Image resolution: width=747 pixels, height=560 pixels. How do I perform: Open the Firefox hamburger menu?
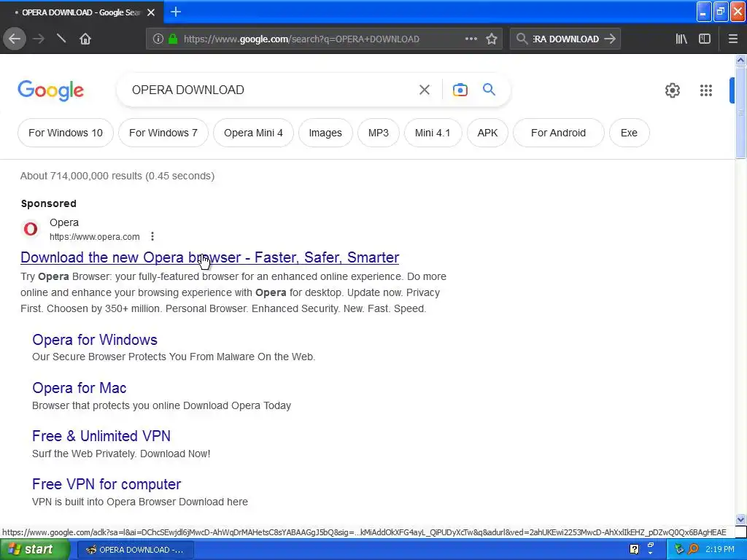click(732, 39)
